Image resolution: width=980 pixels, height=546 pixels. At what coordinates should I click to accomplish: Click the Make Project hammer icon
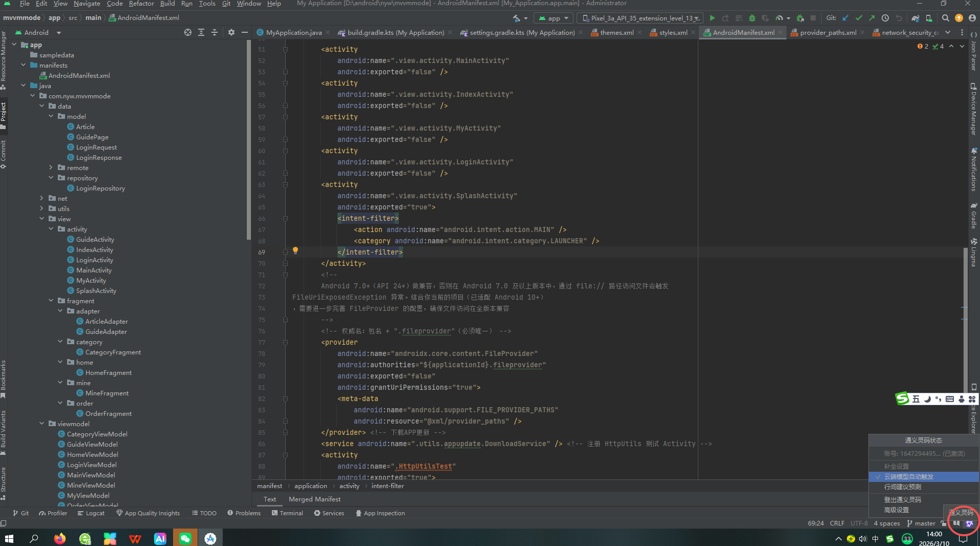pyautogui.click(x=517, y=18)
